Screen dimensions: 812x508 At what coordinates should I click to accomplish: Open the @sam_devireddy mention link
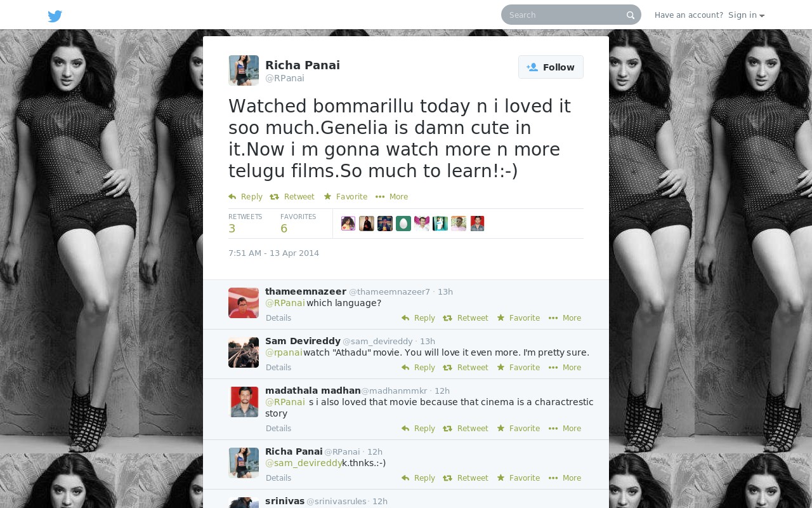point(303,463)
